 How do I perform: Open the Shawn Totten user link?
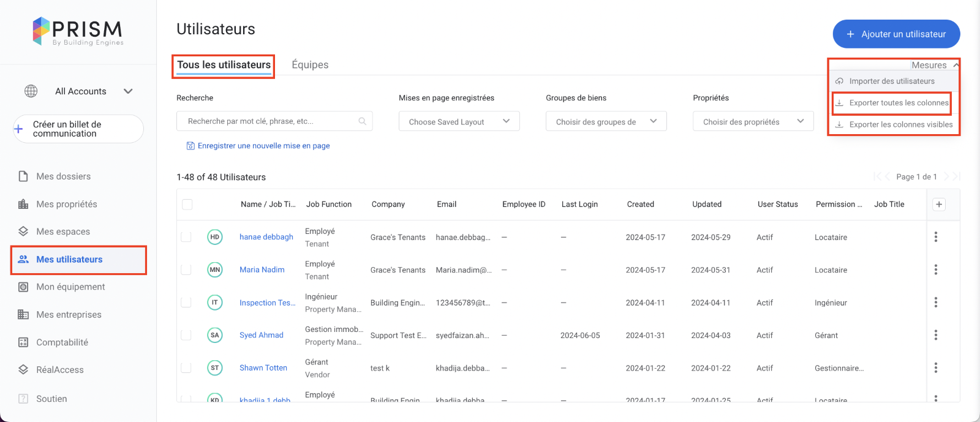[x=263, y=367]
